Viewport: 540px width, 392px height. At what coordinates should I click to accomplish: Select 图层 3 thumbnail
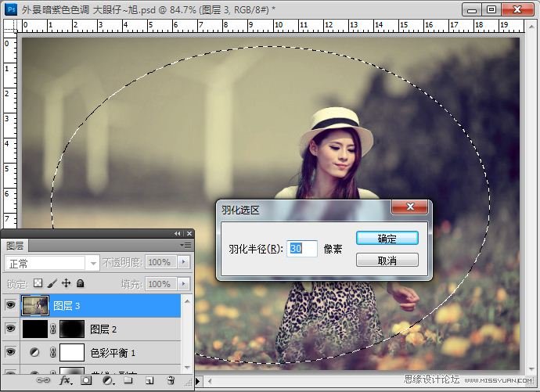[x=34, y=306]
